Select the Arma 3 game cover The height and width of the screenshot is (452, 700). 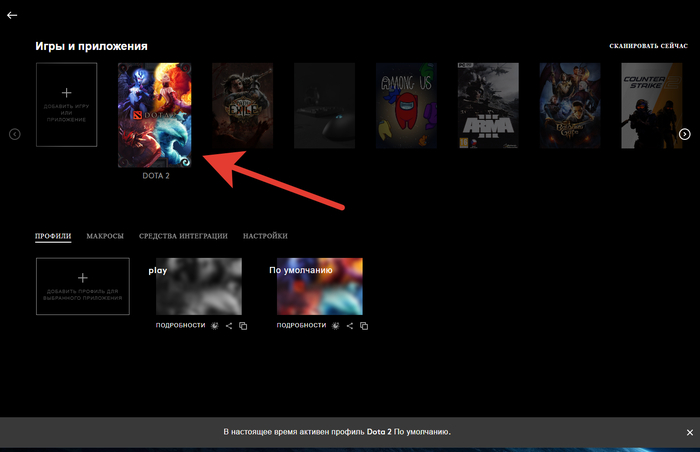(x=488, y=105)
